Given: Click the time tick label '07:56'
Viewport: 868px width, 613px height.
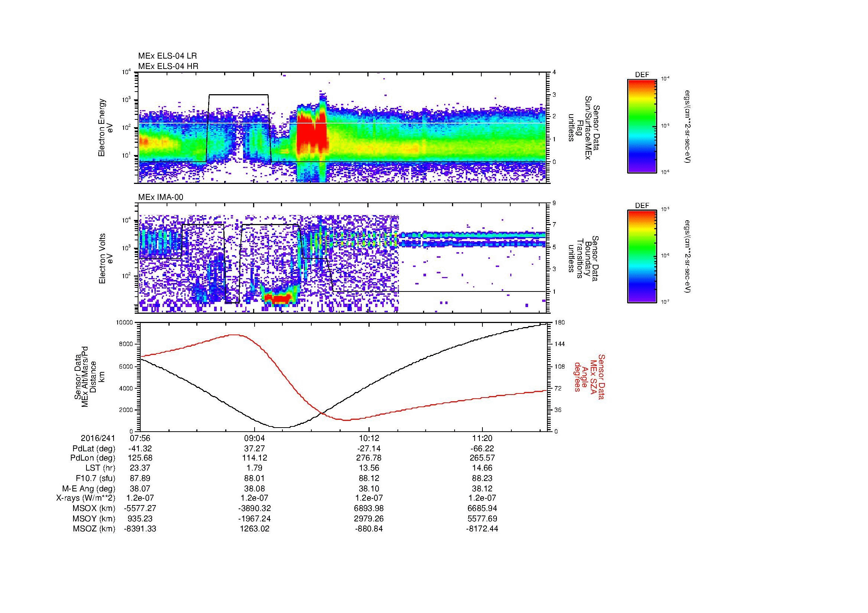Looking at the screenshot, I should [140, 438].
